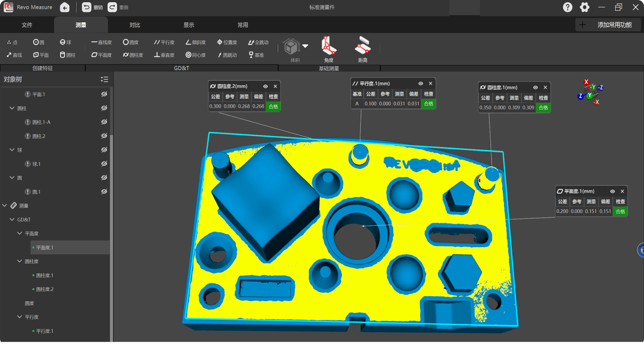
Task: Click the 圆柱度 cylindricity tool
Action: click(133, 55)
